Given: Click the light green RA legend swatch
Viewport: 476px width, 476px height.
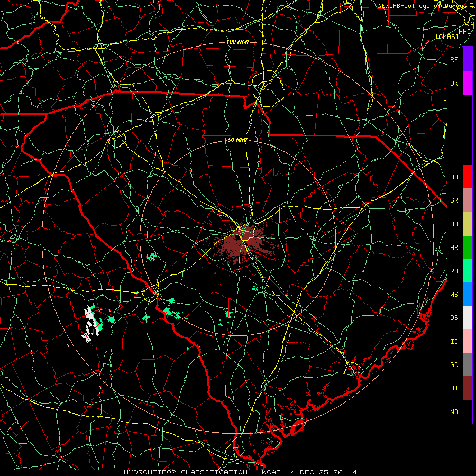Looking at the screenshot, I should [x=467, y=271].
